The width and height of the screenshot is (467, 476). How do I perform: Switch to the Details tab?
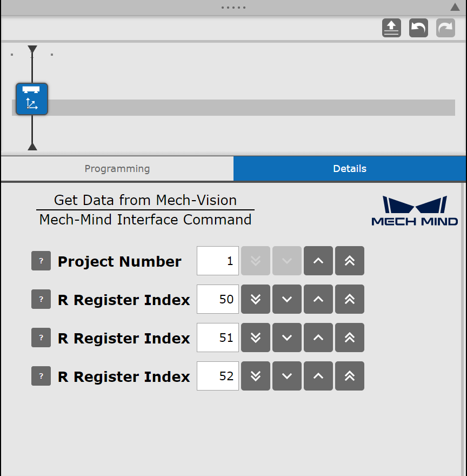[350, 168]
